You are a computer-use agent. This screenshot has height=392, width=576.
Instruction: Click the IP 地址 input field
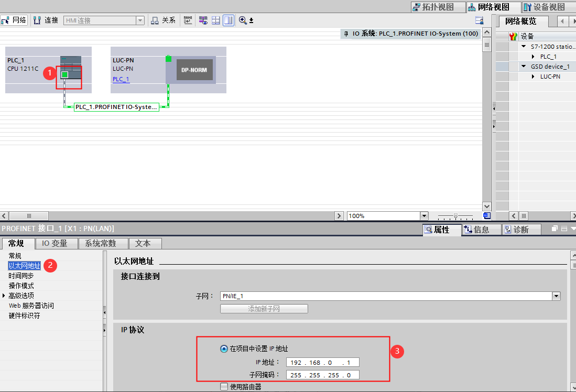tap(322, 363)
